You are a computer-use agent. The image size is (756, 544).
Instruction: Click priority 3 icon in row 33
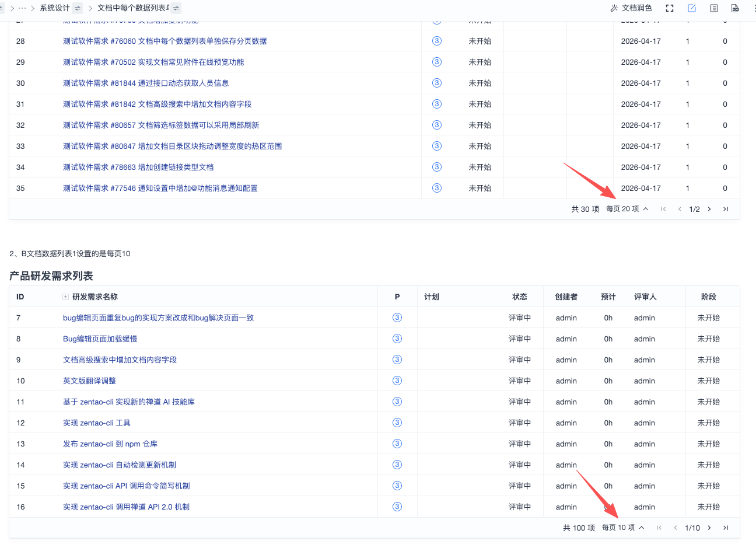437,146
